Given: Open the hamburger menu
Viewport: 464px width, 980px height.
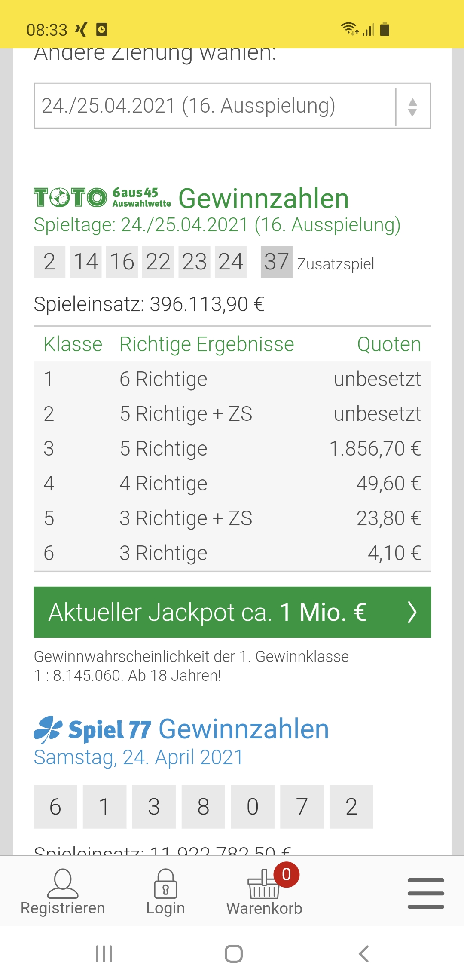Looking at the screenshot, I should (x=426, y=893).
